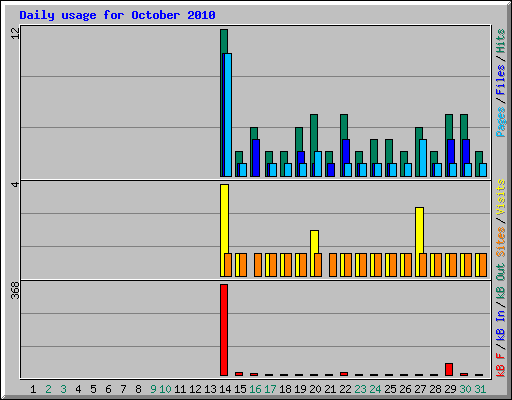This screenshot has height=400, width=512.
Task: Click the yellow 'Visits' legend label
Action: pyautogui.click(x=500, y=197)
